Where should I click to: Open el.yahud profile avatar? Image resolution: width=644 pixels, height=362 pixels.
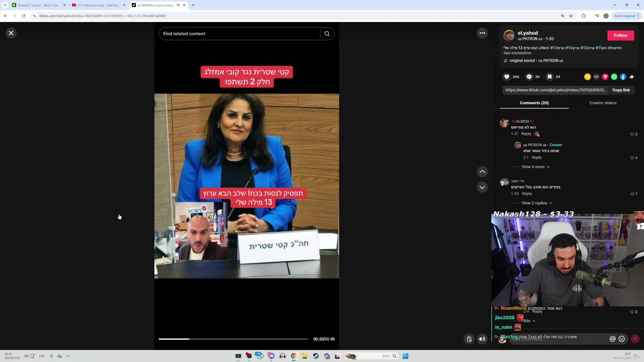coord(509,36)
